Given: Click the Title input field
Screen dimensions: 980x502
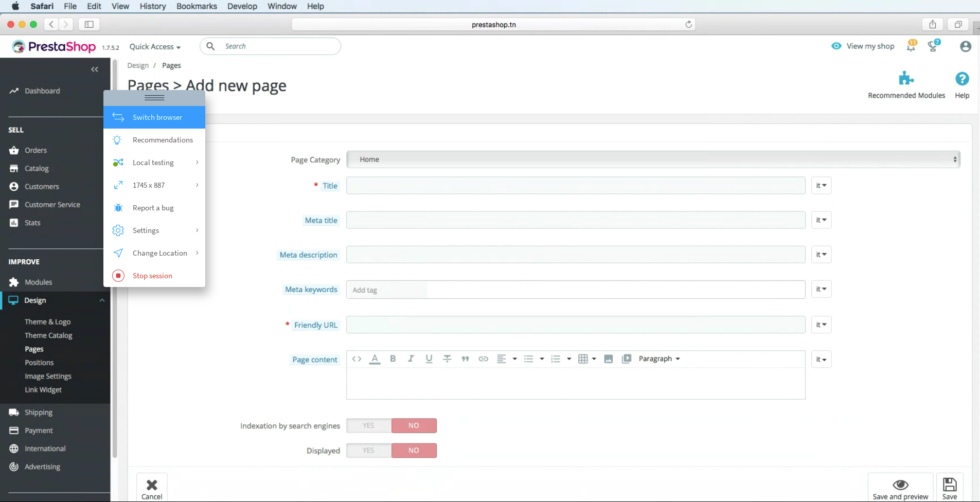Looking at the screenshot, I should click(x=576, y=186).
